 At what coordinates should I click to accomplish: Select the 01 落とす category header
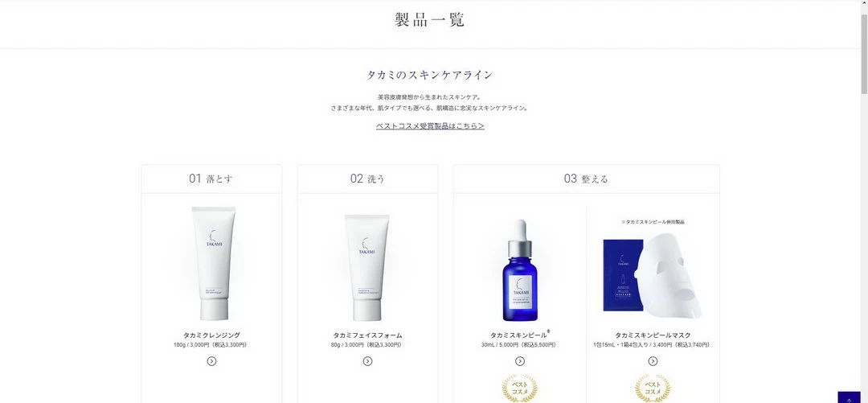[x=211, y=179]
